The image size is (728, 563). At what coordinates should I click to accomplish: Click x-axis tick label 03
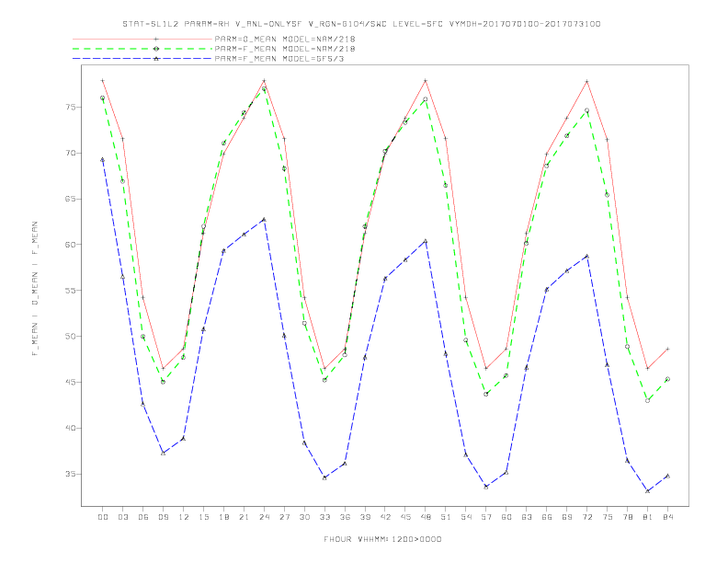[x=122, y=517]
